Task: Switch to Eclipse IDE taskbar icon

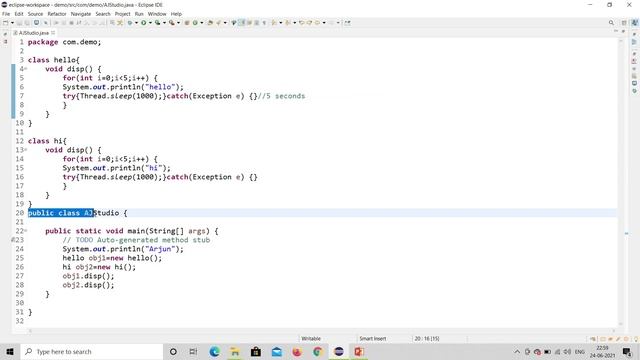Action: [338, 351]
